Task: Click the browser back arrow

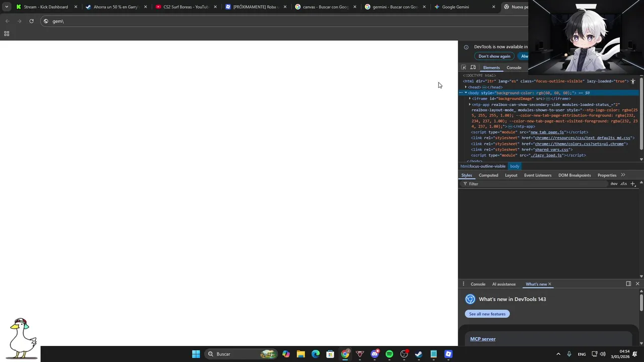Action: (x=7, y=21)
